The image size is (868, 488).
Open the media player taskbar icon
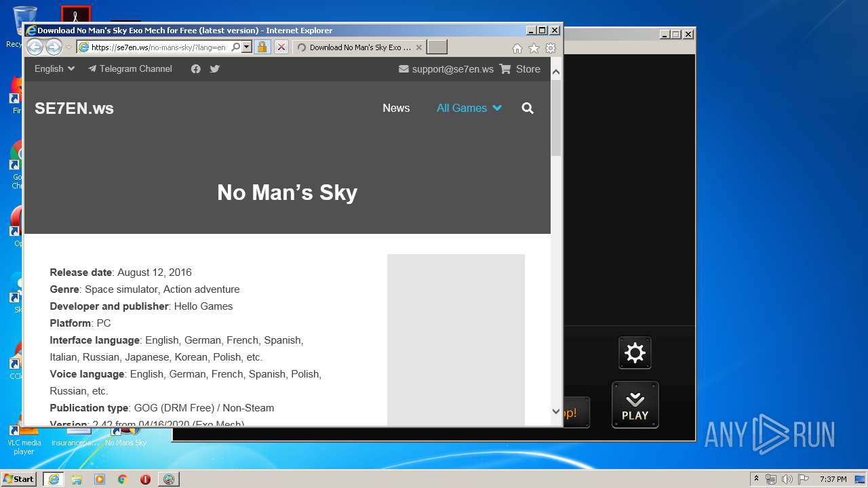(100, 479)
